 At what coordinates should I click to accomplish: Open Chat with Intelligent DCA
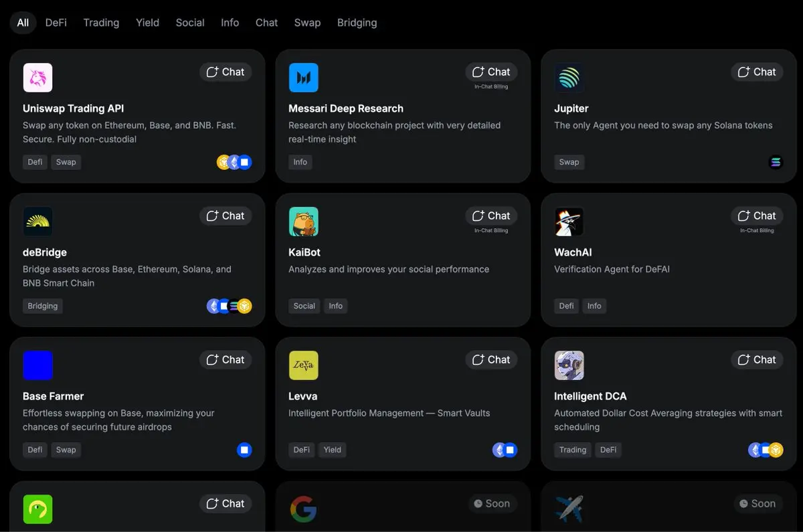click(x=757, y=359)
